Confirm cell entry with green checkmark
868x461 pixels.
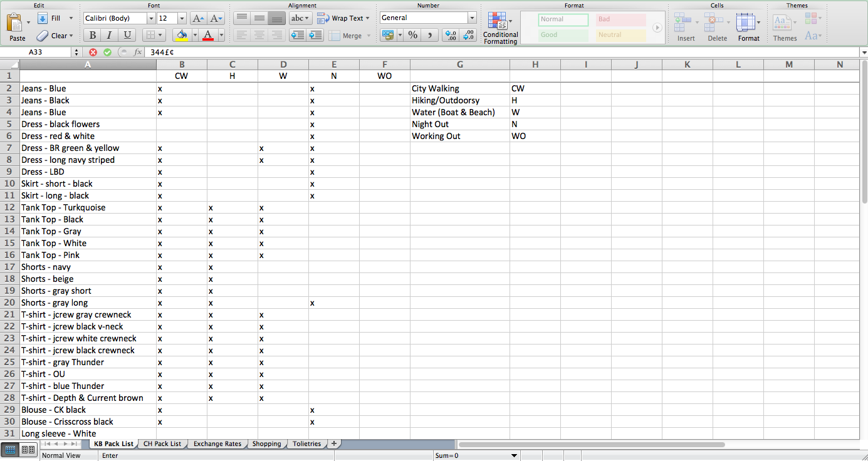(x=107, y=53)
